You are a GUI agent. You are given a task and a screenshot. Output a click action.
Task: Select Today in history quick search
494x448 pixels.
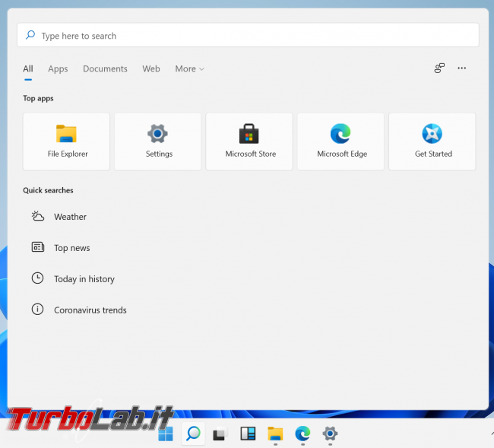coord(73,278)
